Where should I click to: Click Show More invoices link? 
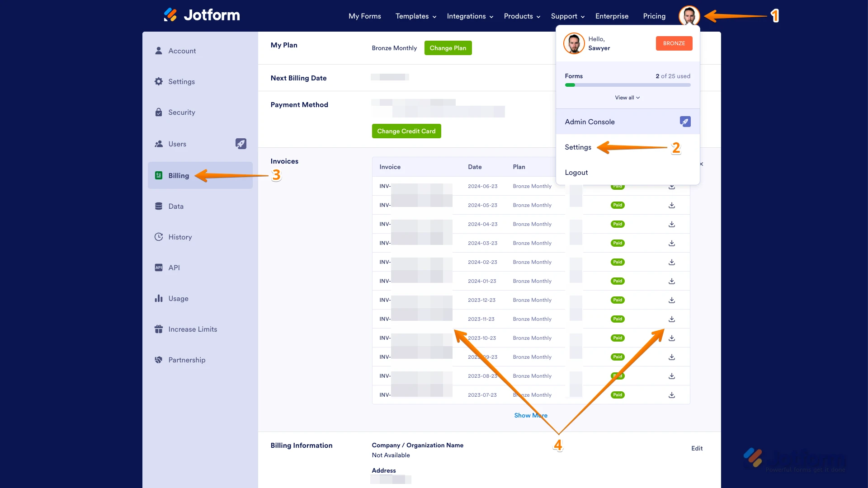coord(530,415)
